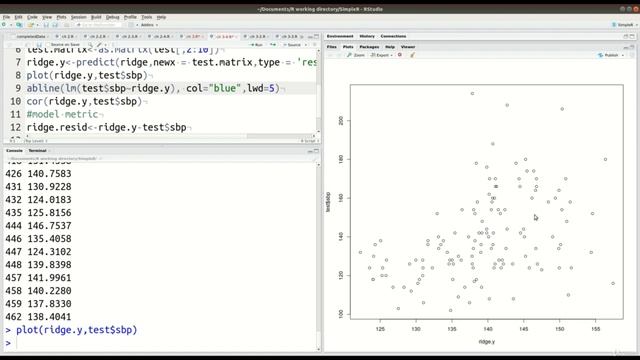Switch to the History tab
This screenshot has height=360, width=640.
click(367, 36)
